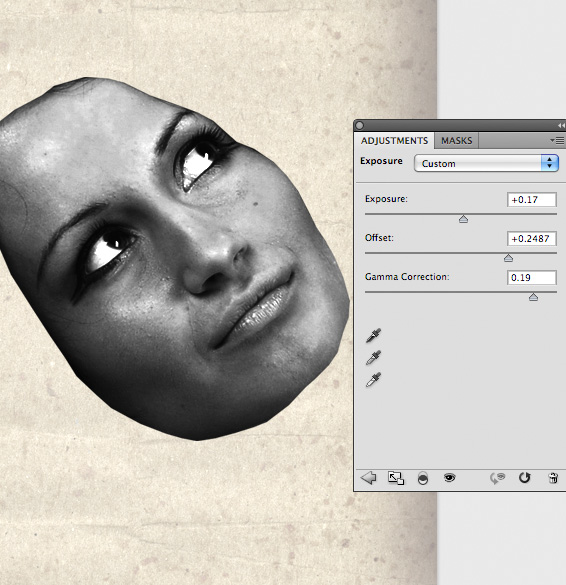Open the Exposure preset Custom dropdown
The width and height of the screenshot is (566, 585).
[486, 163]
